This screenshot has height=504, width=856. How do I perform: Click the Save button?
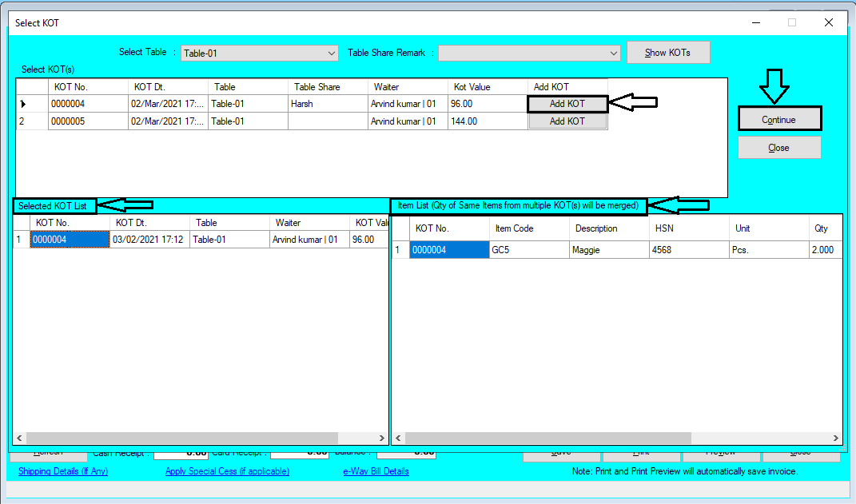[x=562, y=452]
